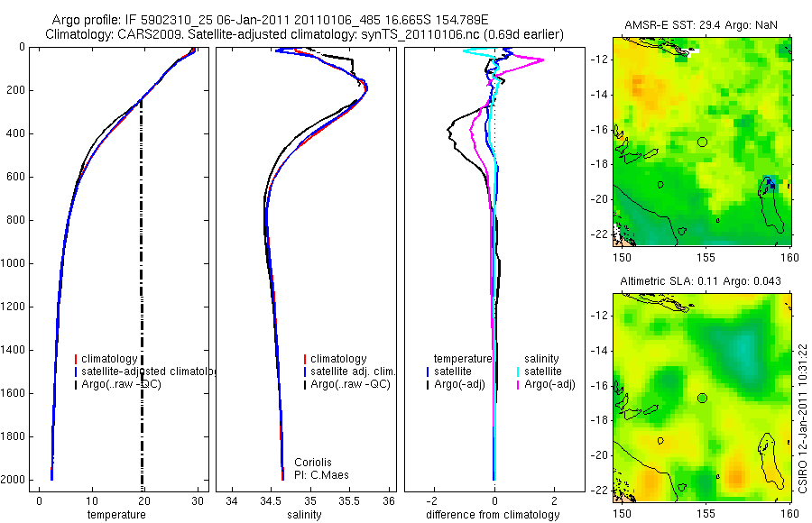Click the float position circle on SST map
This screenshot has width=812, height=523.
coord(702,142)
